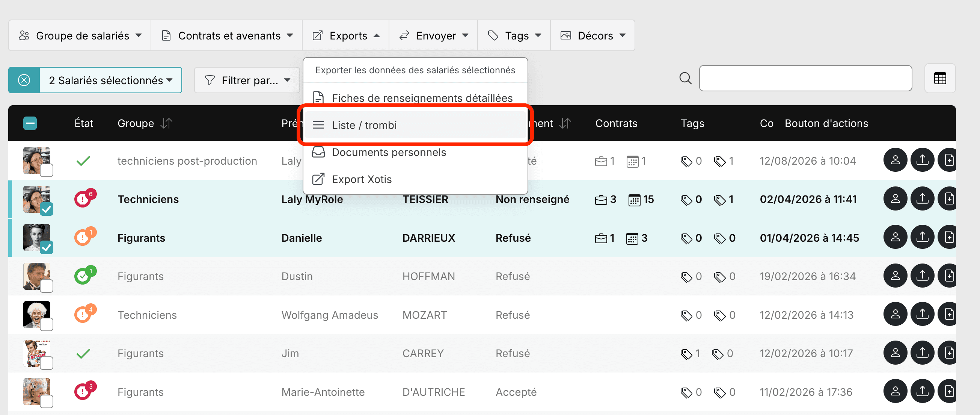Expand the 2 Salariés sélectionnés dropdown
Viewport: 980px width, 415px height.
coord(110,80)
